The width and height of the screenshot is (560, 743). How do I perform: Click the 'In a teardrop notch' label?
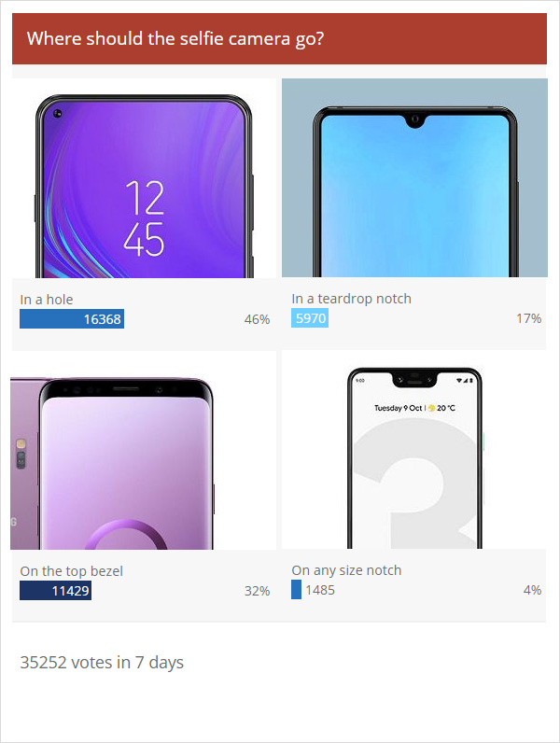pos(351,299)
